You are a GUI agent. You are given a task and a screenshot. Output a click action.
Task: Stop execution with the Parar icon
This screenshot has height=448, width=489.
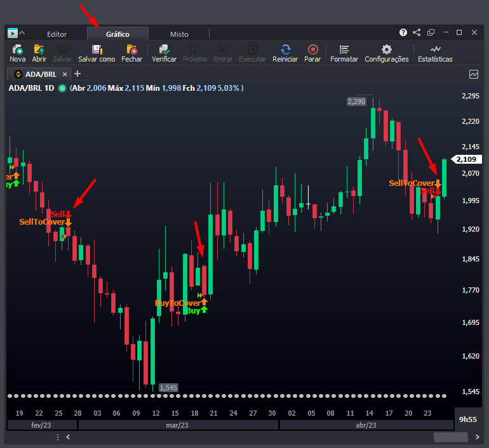click(312, 49)
